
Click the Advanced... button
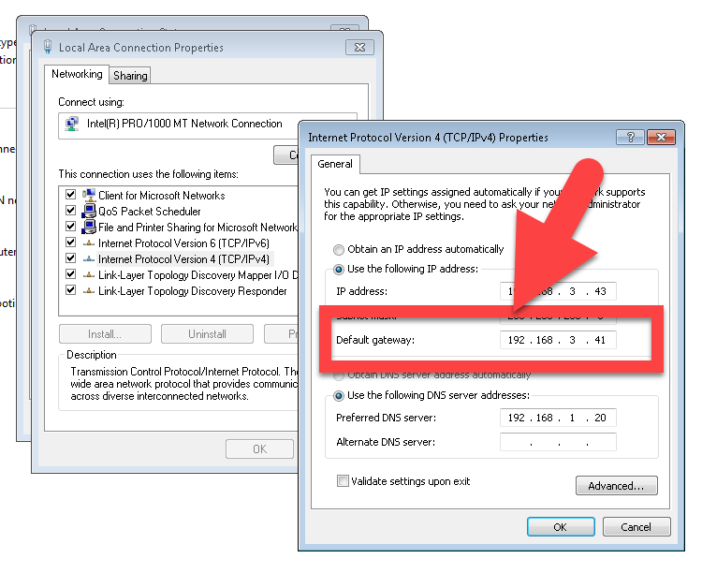click(616, 486)
